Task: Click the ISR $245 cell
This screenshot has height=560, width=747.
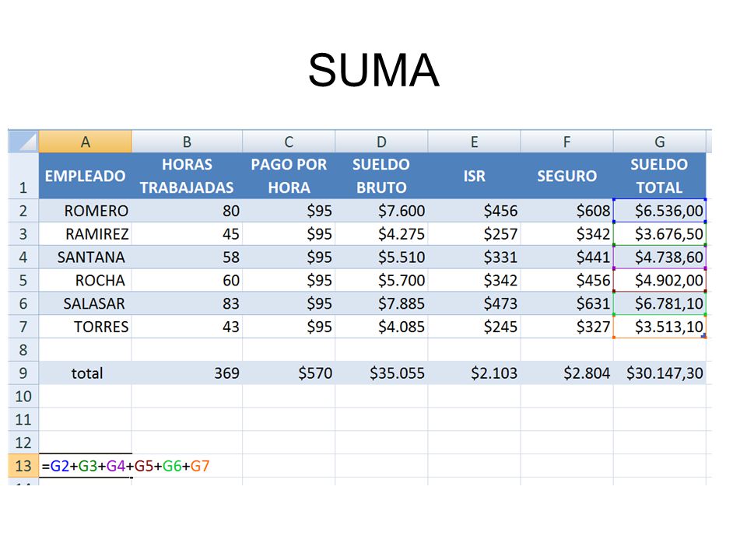Action: click(x=474, y=327)
